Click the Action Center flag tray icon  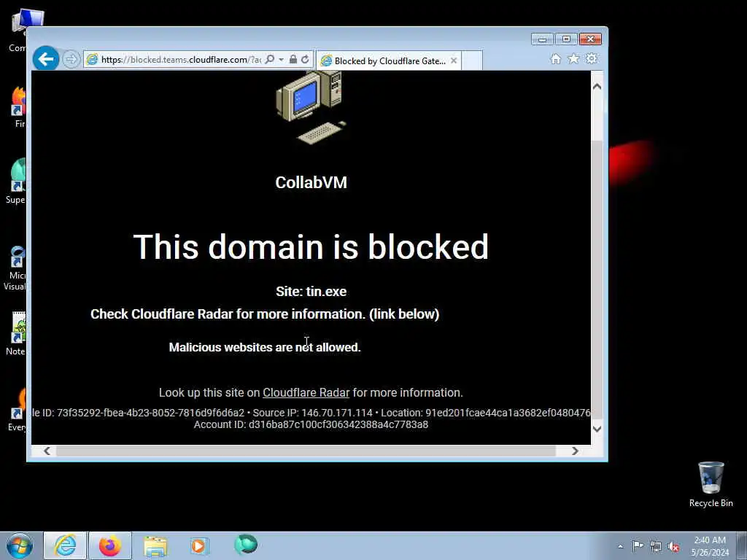tap(638, 546)
